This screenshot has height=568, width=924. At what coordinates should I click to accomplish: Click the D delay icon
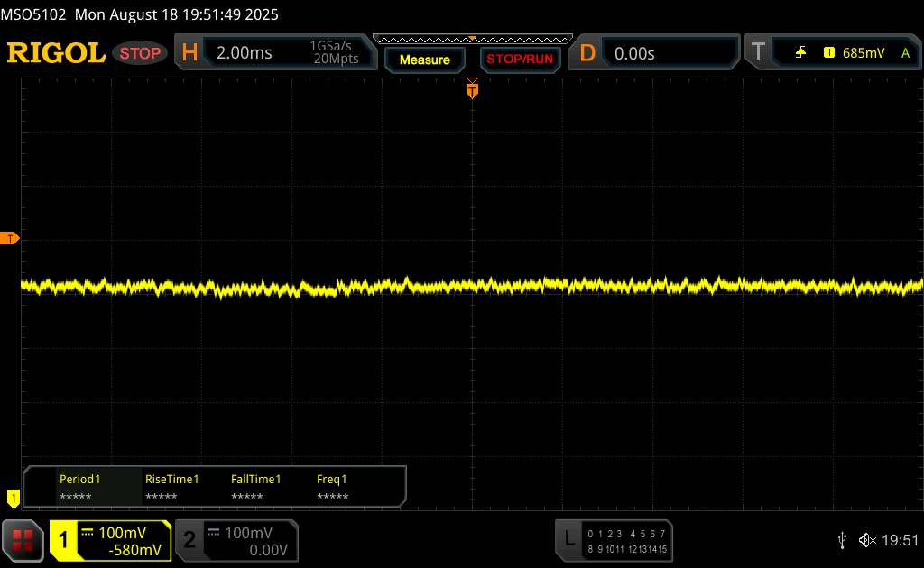tap(587, 53)
